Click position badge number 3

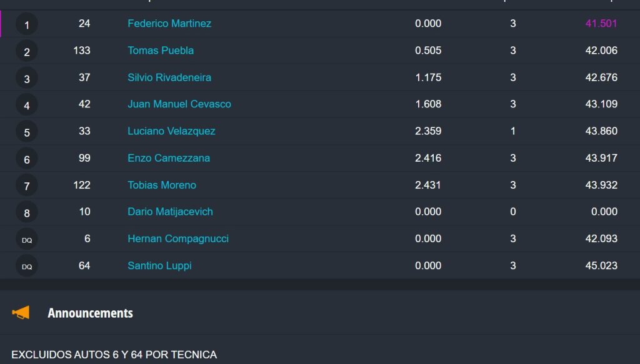coord(26,78)
